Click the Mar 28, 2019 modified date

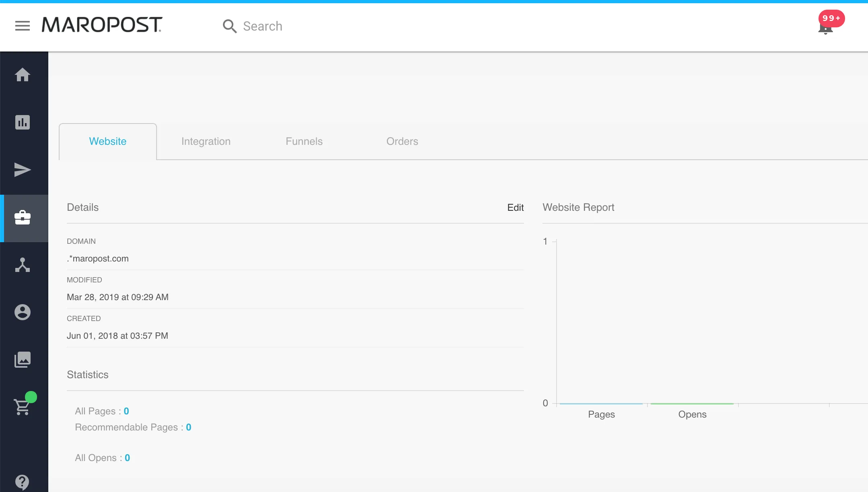(118, 297)
